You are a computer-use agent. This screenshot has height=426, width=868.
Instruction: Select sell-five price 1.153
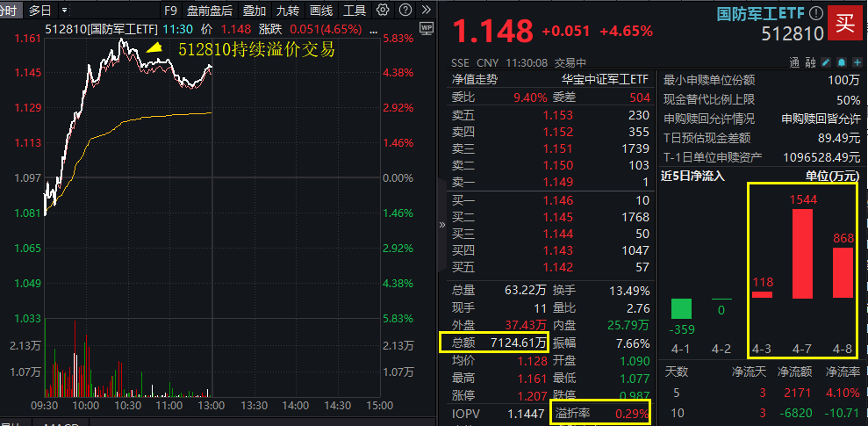coord(557,115)
